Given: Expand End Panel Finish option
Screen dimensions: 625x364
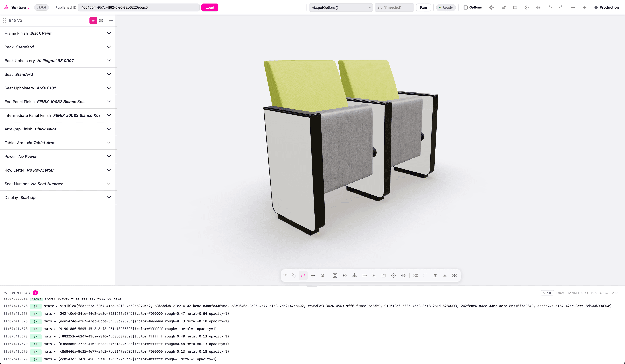Looking at the screenshot, I should (x=58, y=102).
